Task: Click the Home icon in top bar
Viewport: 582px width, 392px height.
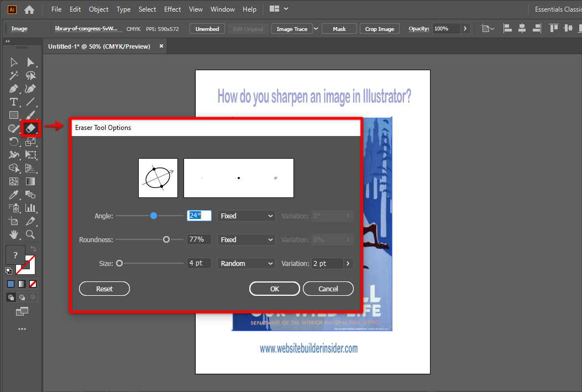Action: click(29, 9)
